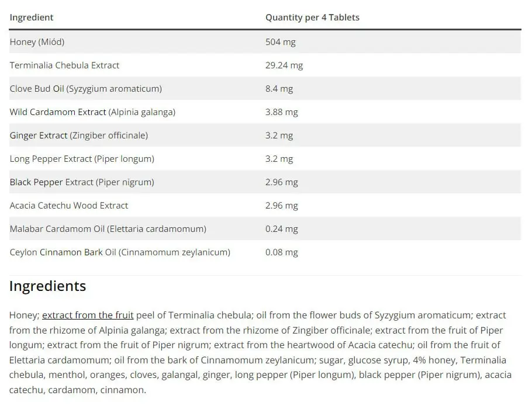Viewport: 532px width, 406px height.
Task: Click the Quantity per 4 Tablets header
Action: (312, 18)
